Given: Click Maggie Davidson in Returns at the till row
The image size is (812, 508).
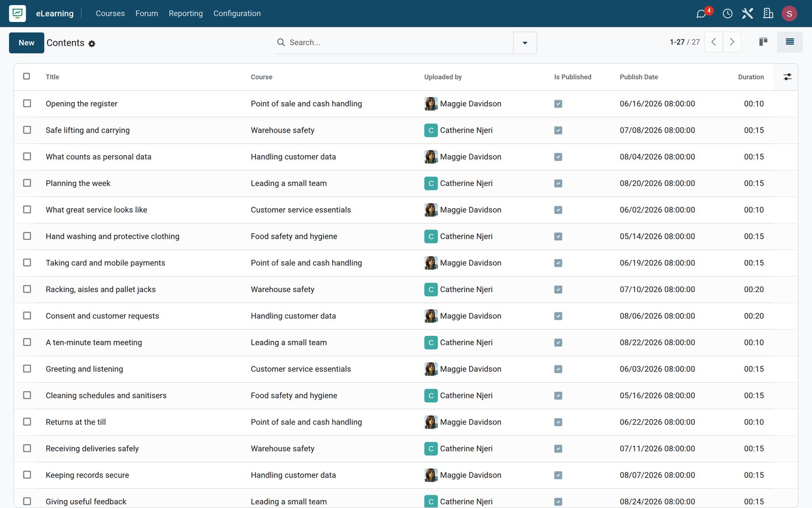Looking at the screenshot, I should point(470,422).
